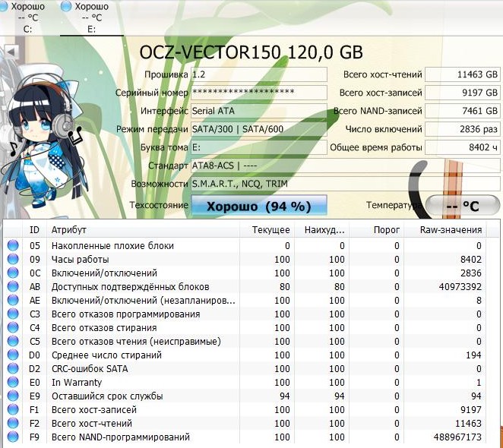Screen dimensions: 503x448
Task: Select the E: drive tab
Action: click(x=91, y=17)
